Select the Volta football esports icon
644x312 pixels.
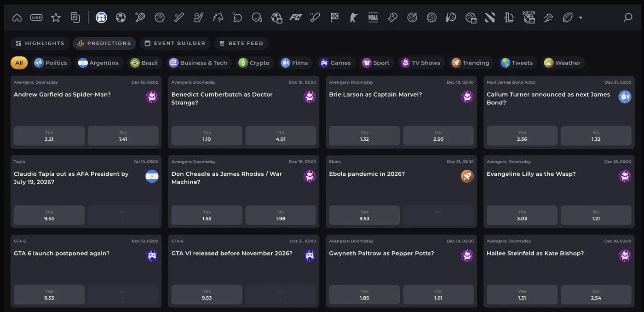[x=529, y=17]
